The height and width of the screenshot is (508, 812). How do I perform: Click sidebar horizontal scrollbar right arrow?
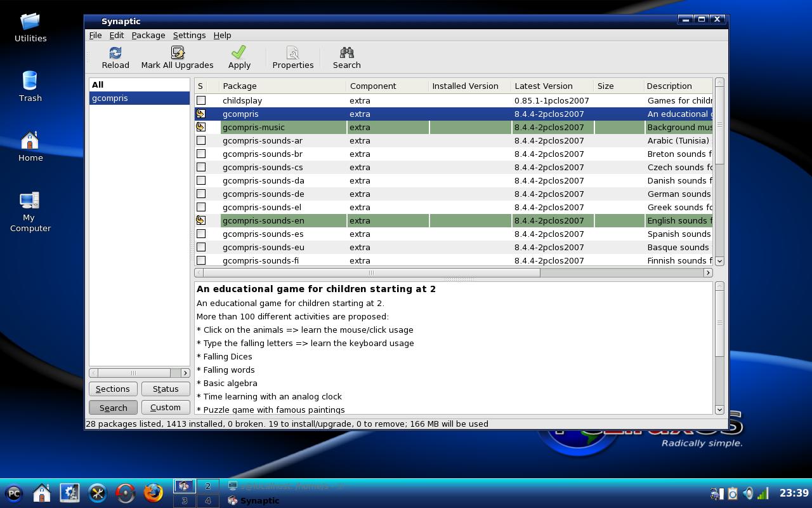[x=185, y=373]
